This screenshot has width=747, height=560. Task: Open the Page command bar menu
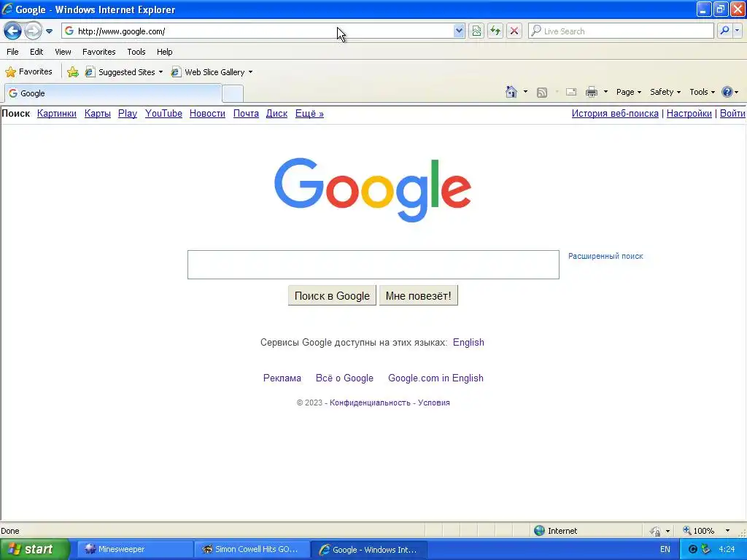click(x=628, y=92)
